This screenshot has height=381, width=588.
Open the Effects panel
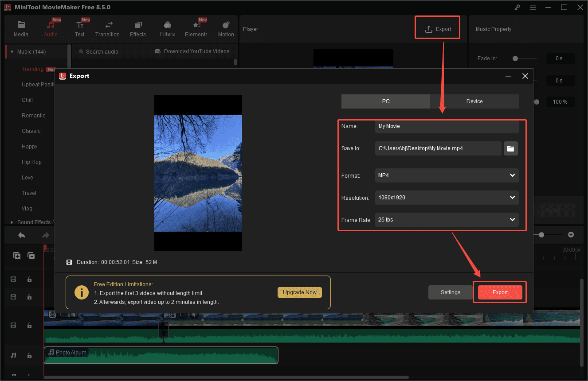coord(137,28)
